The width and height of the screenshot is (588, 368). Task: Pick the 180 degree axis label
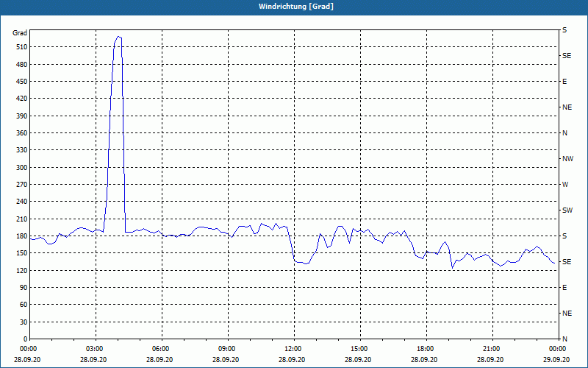tap(22, 236)
